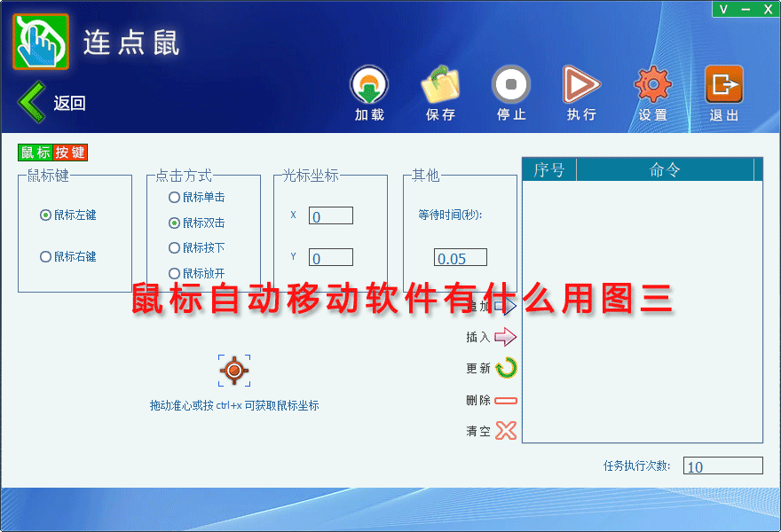Select the 鼠标左键 radio button
This screenshot has height=532, width=781.
pyautogui.click(x=45, y=215)
